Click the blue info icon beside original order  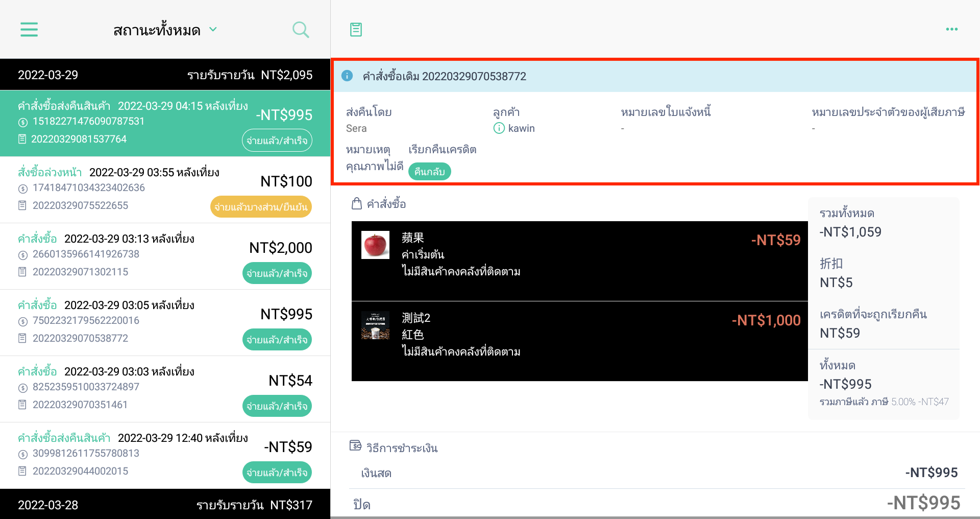pos(347,76)
